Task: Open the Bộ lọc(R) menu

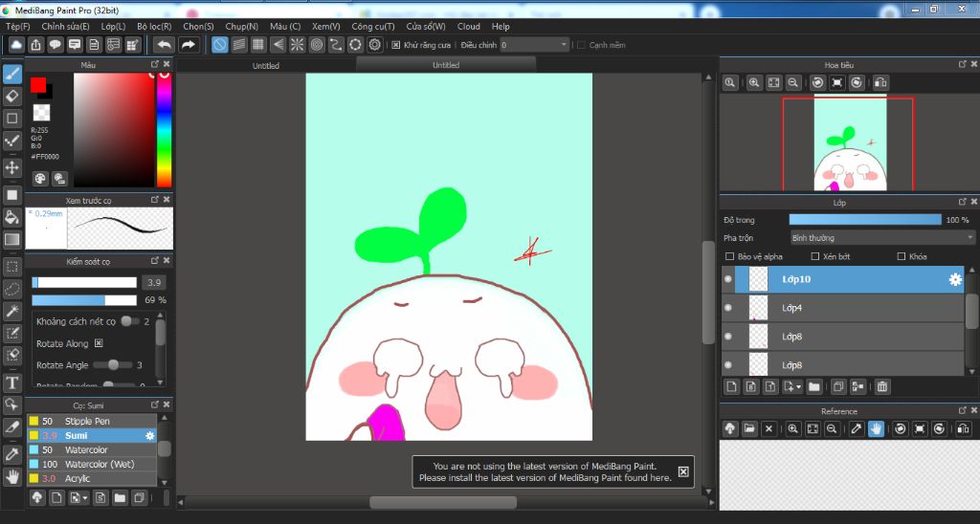Action: [154, 27]
